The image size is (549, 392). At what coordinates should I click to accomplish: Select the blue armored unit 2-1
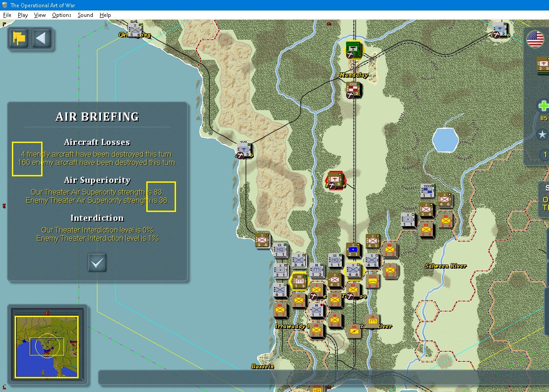(353, 250)
